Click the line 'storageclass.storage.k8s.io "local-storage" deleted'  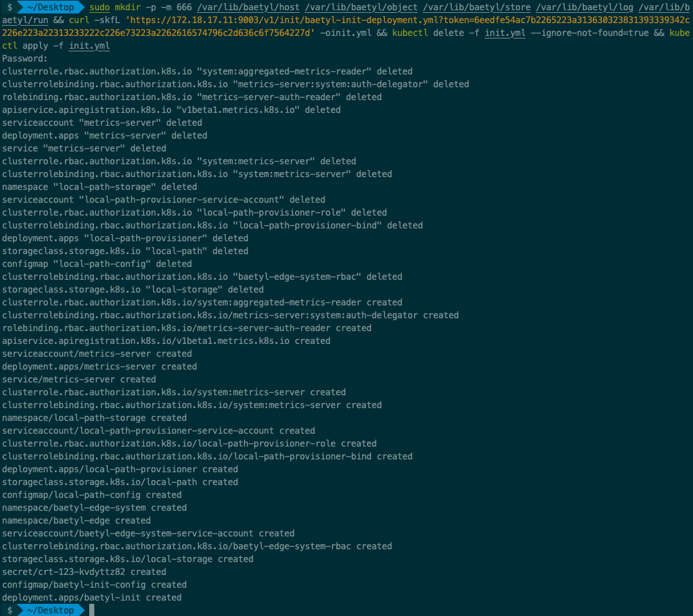point(133,289)
